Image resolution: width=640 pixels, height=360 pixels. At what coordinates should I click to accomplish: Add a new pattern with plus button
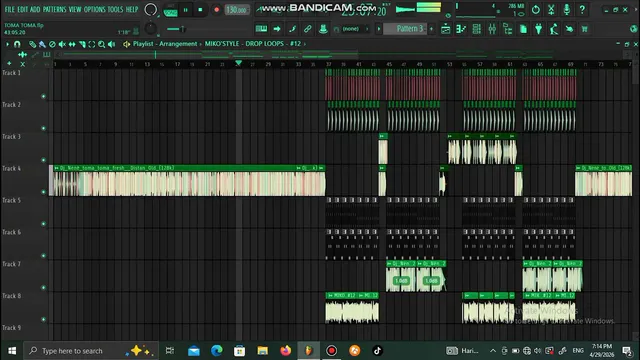pyautogui.click(x=431, y=29)
